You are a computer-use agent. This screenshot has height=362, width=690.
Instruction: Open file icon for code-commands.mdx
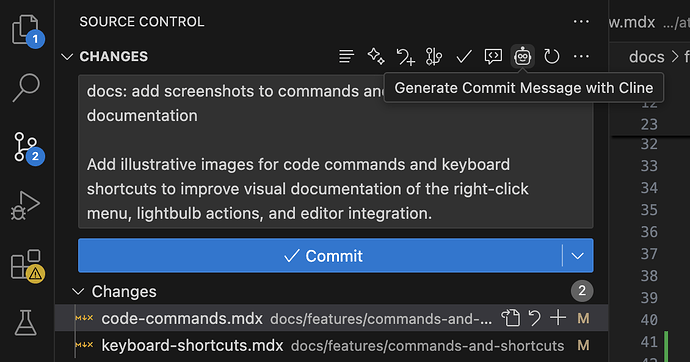[510, 318]
